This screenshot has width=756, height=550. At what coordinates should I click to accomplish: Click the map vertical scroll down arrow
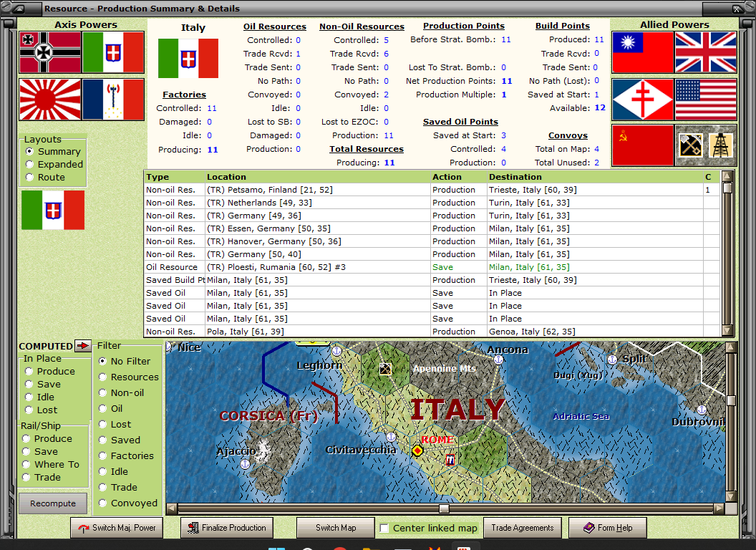[731, 496]
